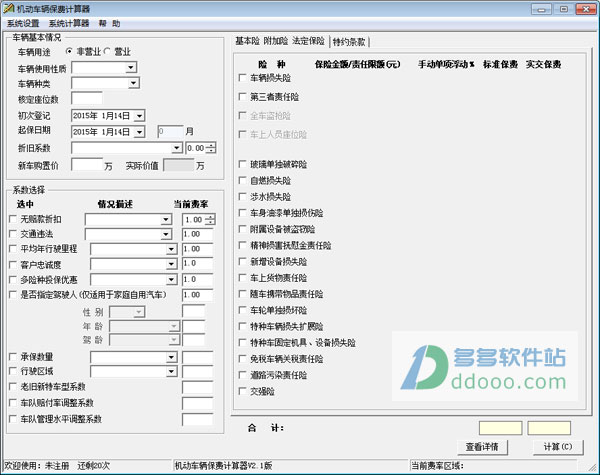The image size is (600, 475).
Task: Enable 车上货物责任险 insurance
Action: [x=242, y=277]
